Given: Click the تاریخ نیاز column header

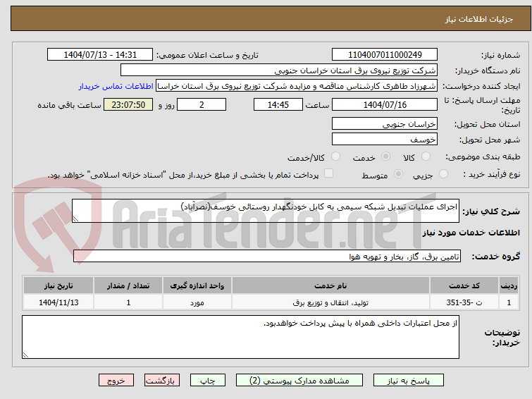Looking at the screenshot, I should tap(58, 286).
